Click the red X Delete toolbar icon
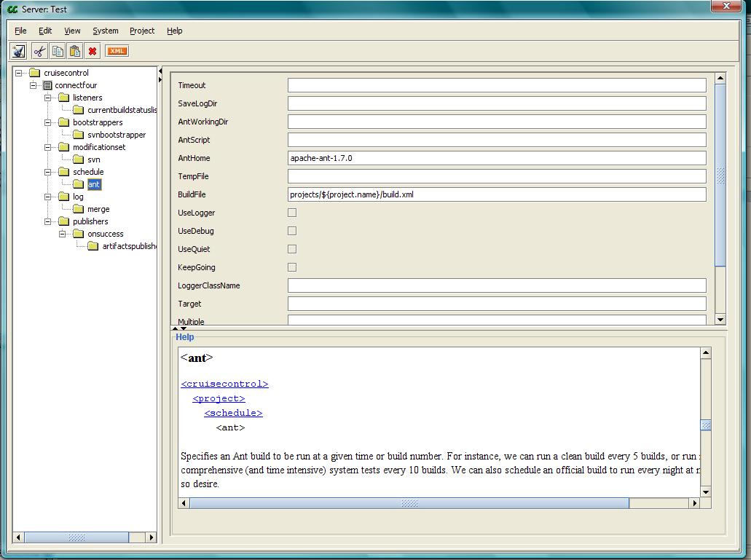Screen dimensions: 751x560 click(93, 51)
